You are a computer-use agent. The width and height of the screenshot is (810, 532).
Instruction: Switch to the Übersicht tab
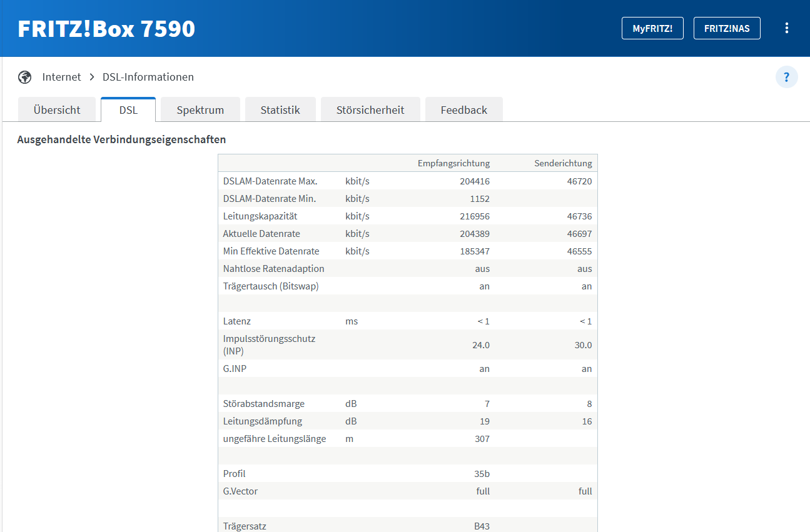point(57,109)
